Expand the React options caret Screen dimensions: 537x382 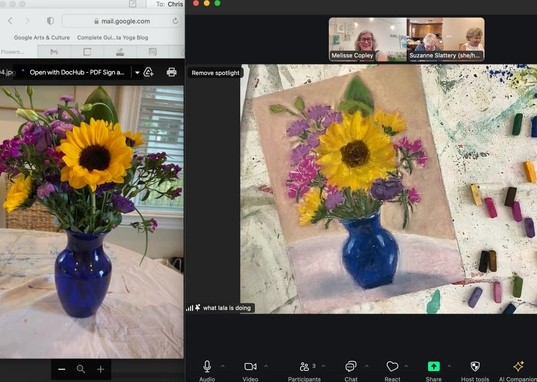coord(406,366)
